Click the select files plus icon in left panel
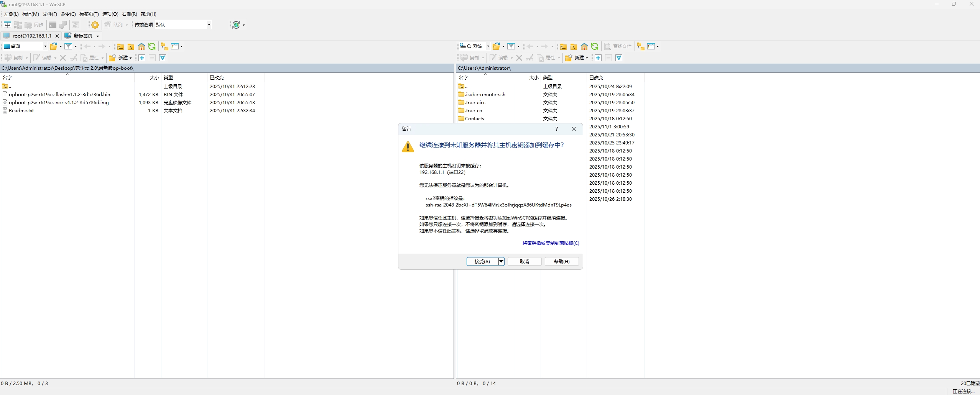 click(x=142, y=58)
